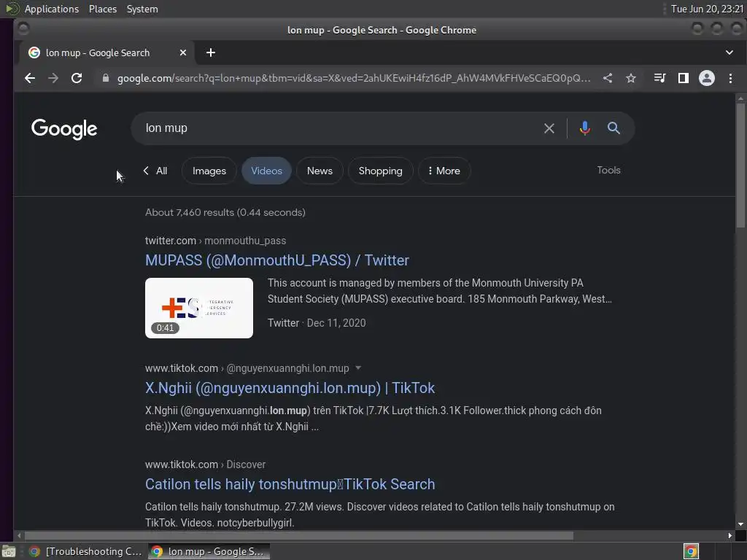Switch to Troubleshooting Chrome taskbar window
The width and height of the screenshot is (747, 560).
pos(86,551)
